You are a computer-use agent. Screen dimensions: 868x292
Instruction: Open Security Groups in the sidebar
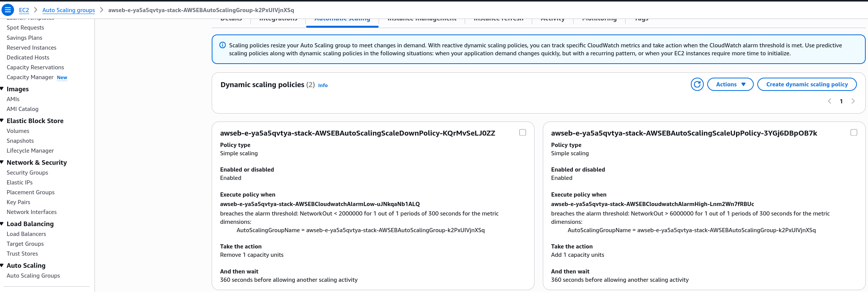pyautogui.click(x=27, y=173)
